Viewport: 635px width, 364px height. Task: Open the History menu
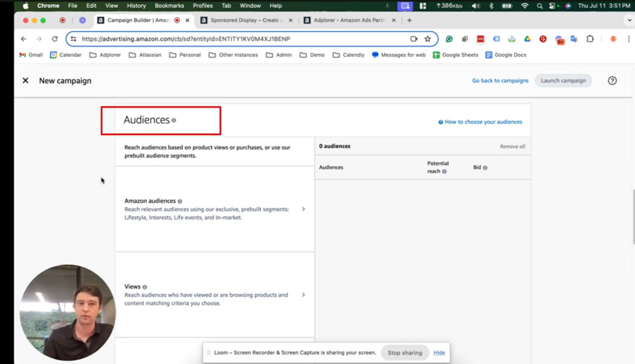click(136, 6)
